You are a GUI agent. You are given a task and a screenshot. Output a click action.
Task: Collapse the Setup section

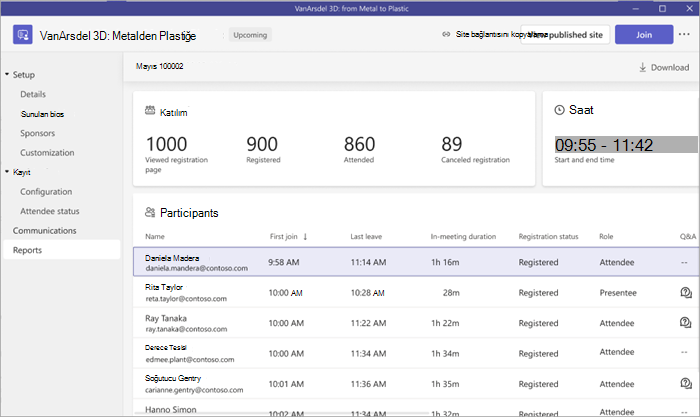pos(7,74)
